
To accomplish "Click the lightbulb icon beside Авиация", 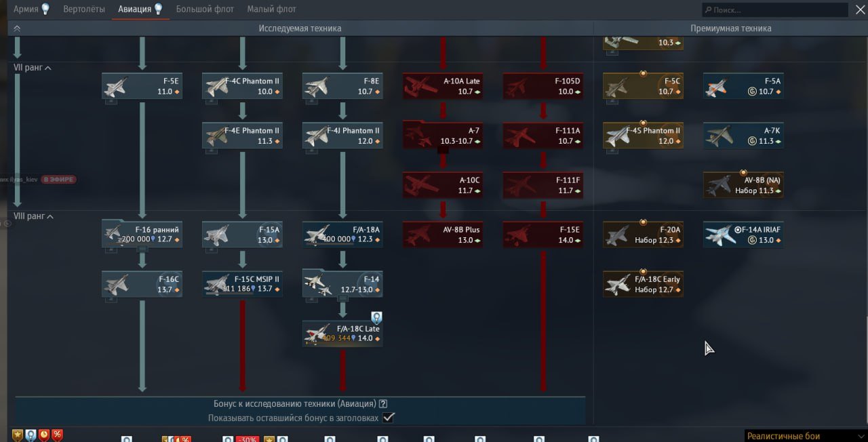I will [x=159, y=9].
